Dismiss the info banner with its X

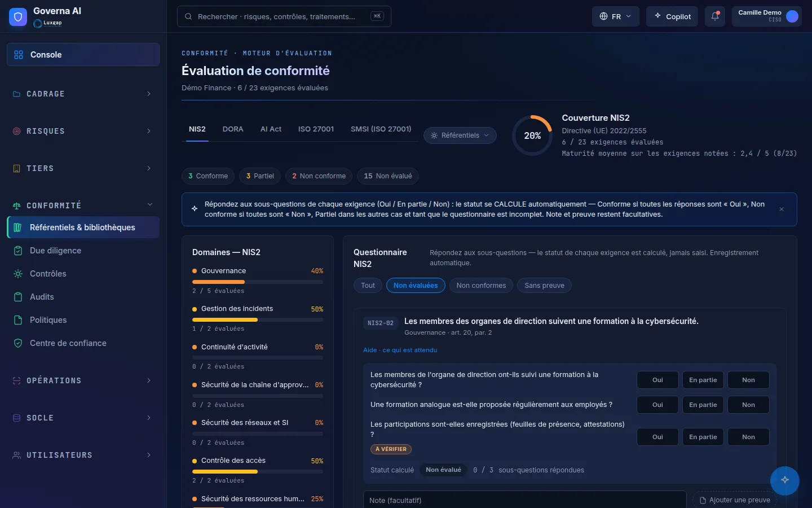782,209
